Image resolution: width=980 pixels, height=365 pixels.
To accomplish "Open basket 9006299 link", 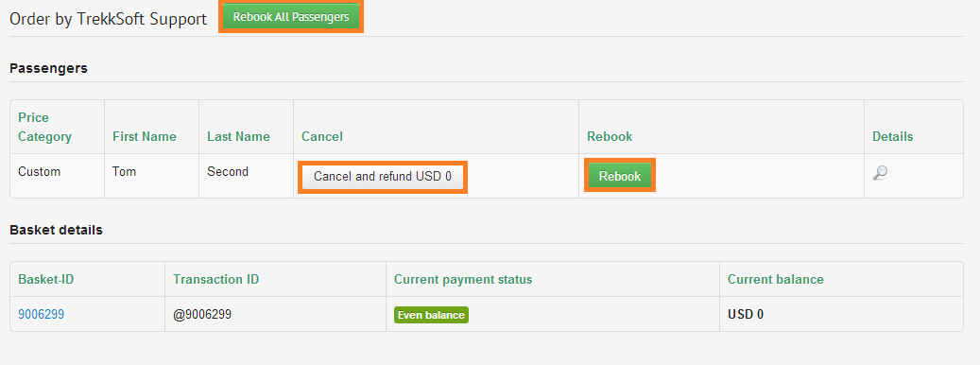I will click(x=42, y=314).
